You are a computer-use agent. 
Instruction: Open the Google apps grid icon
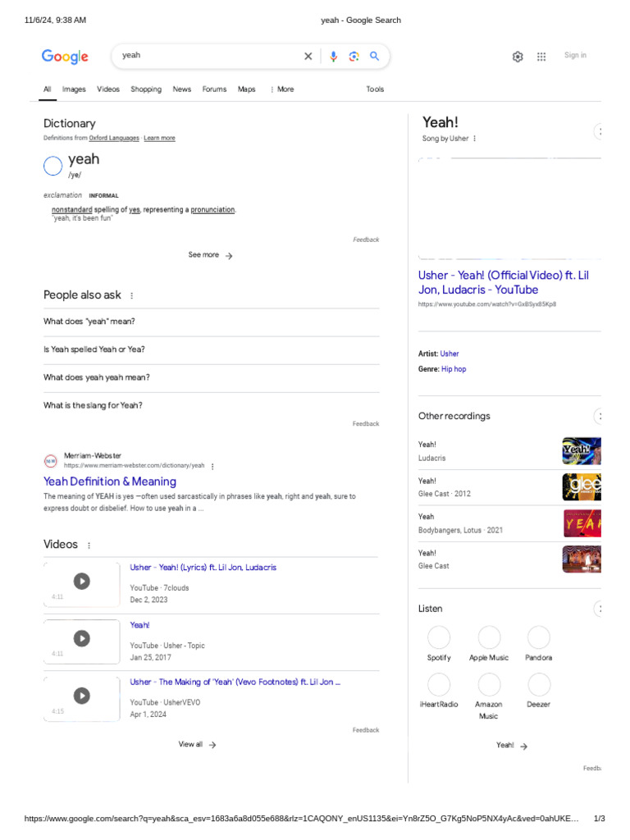[x=541, y=57]
